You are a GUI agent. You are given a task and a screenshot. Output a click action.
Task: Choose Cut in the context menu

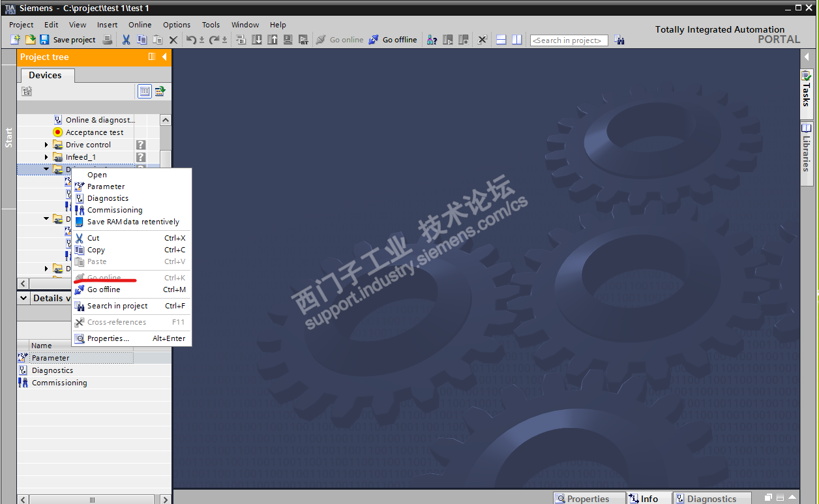[131, 238]
